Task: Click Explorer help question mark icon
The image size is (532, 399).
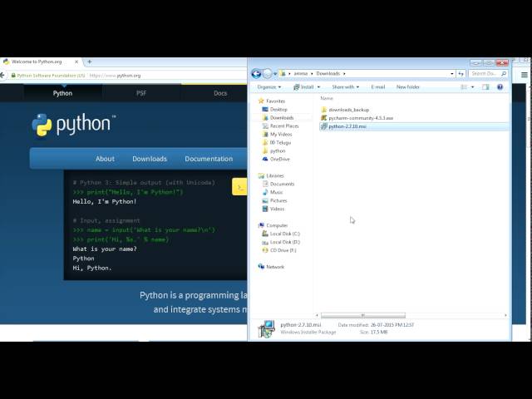Action: pos(500,87)
